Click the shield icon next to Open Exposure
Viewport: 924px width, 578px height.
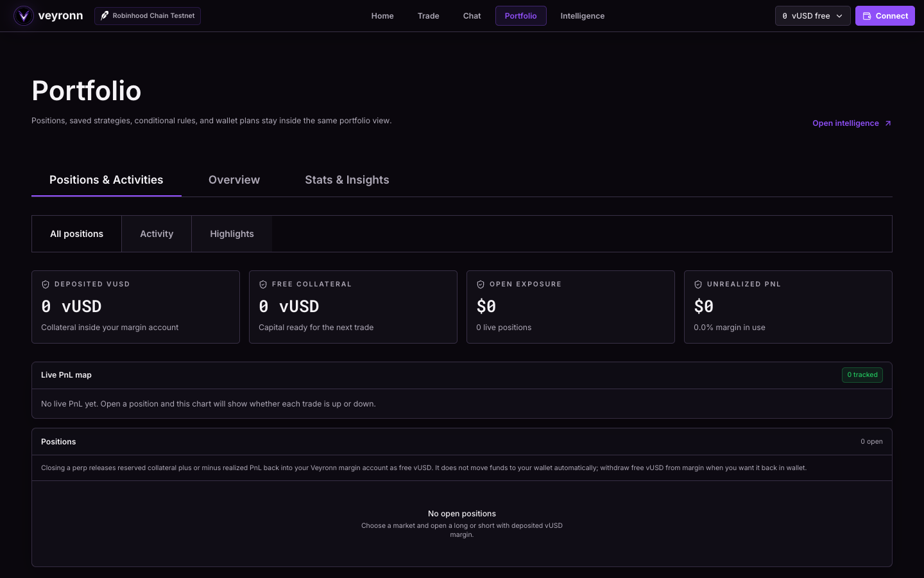pos(481,285)
